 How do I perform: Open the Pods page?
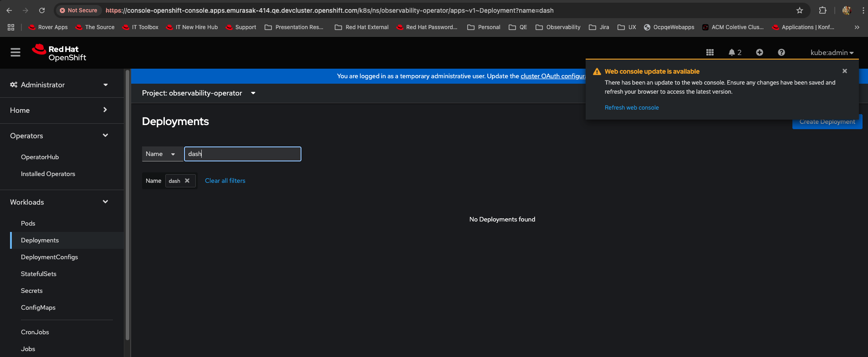(x=28, y=223)
